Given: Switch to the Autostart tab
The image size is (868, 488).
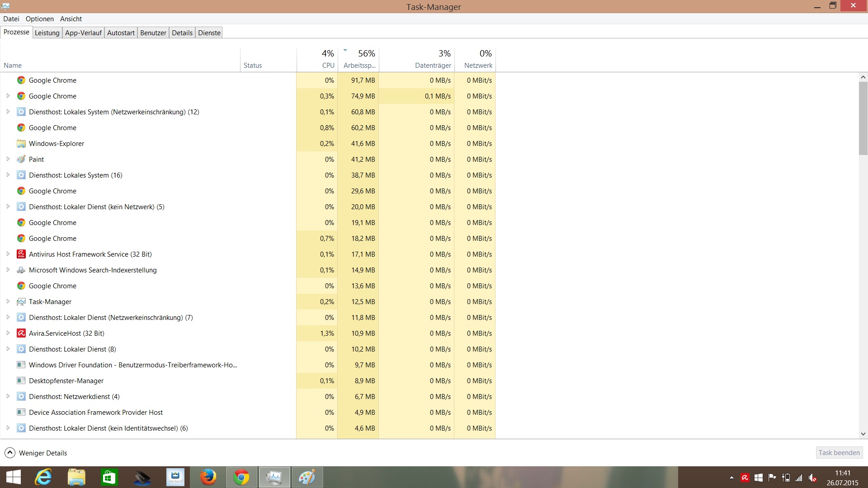Looking at the screenshot, I should 121,33.
